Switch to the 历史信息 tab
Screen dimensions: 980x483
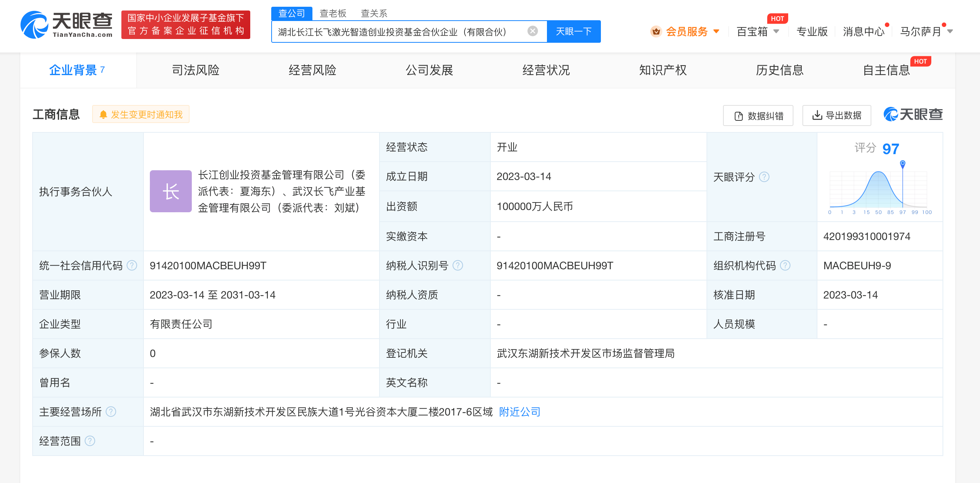[780, 70]
